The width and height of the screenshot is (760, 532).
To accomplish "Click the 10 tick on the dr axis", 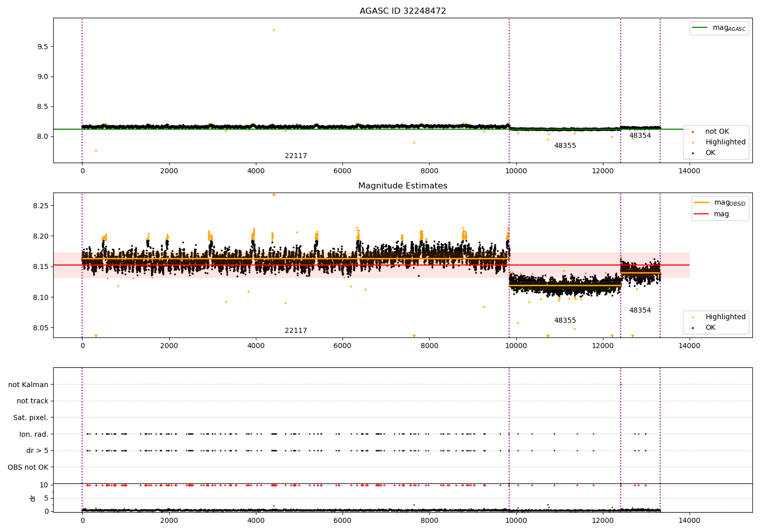I will click(x=44, y=485).
